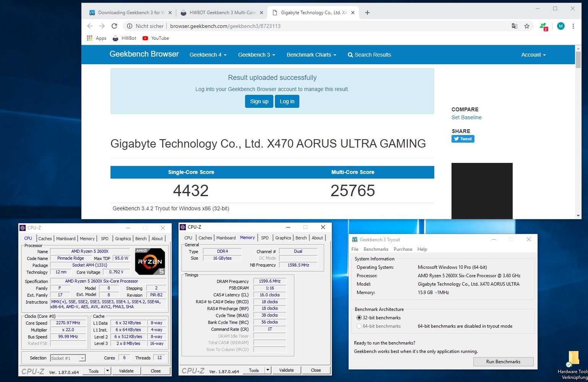Bookmark this page with the star icon
Screen dimensions: 588x382
tap(527, 26)
